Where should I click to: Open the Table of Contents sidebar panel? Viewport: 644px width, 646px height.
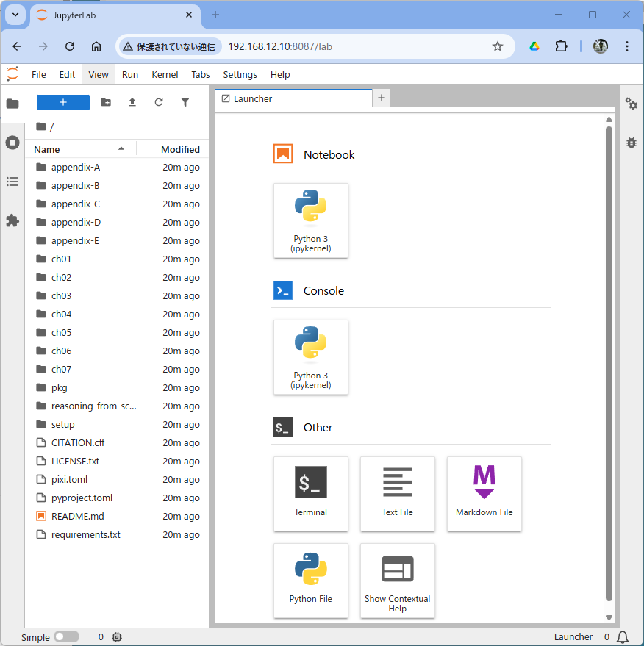coord(12,182)
